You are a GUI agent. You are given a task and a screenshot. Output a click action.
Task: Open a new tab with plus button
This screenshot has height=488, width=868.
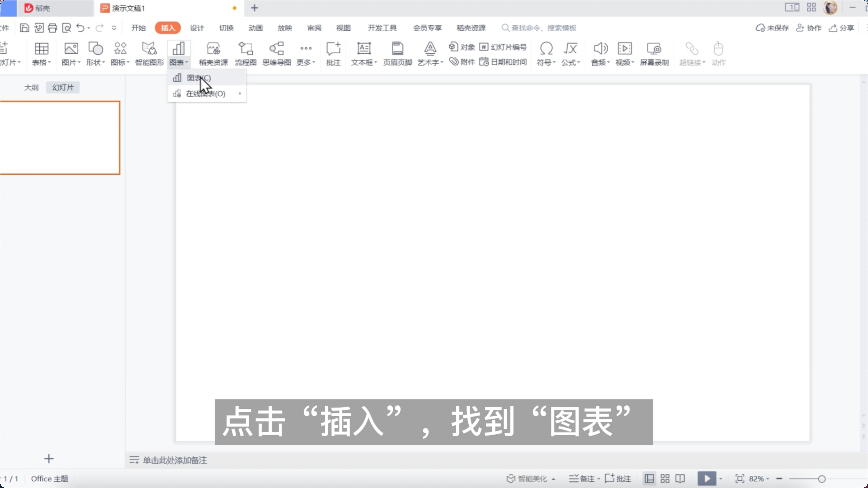click(x=255, y=8)
